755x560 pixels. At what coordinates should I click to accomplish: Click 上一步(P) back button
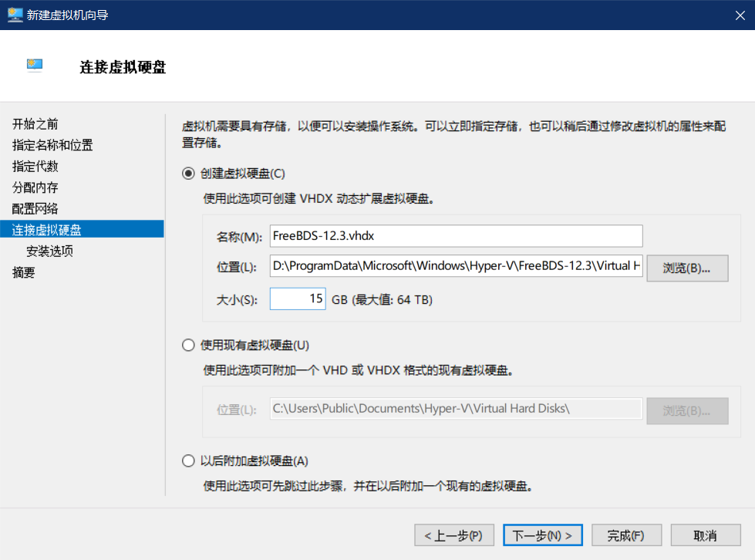[x=454, y=535]
